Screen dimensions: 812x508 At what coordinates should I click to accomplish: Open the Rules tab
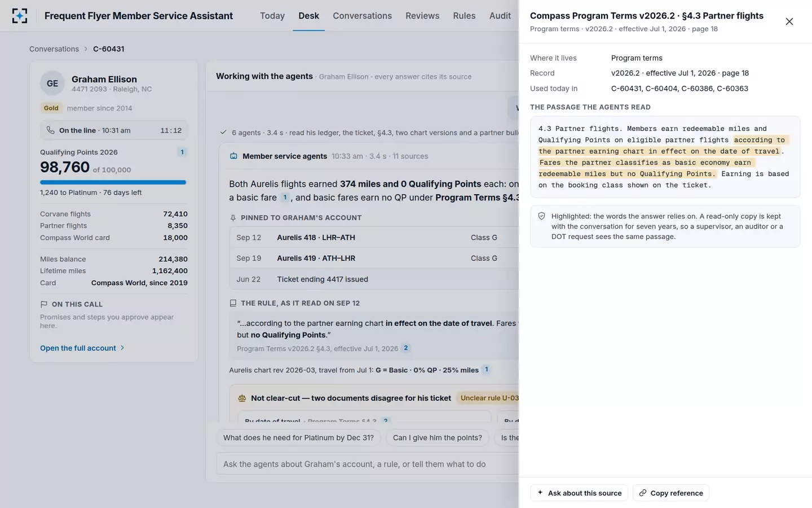coord(464,16)
